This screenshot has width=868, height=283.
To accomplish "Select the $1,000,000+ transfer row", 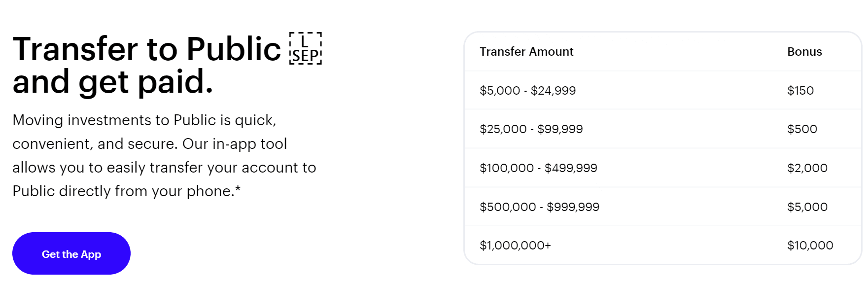I will pos(662,245).
